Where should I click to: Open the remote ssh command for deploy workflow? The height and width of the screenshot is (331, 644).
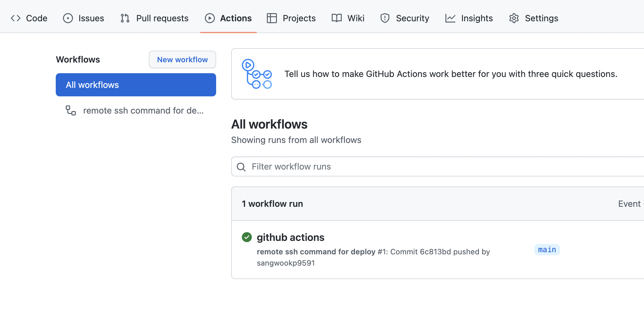(x=136, y=110)
